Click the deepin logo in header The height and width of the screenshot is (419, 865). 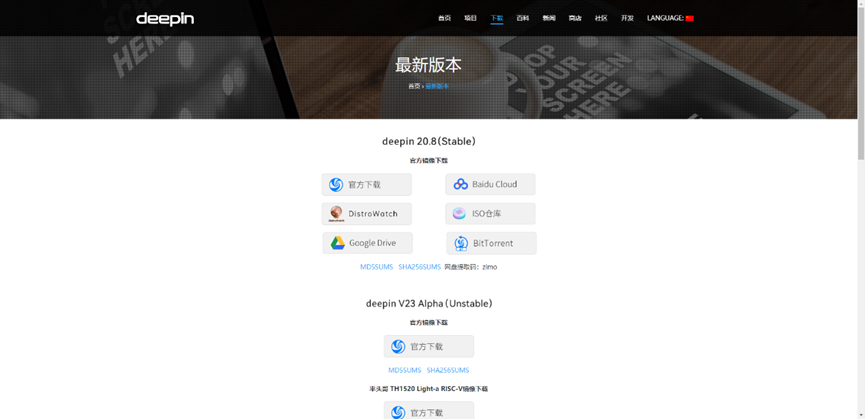165,19
